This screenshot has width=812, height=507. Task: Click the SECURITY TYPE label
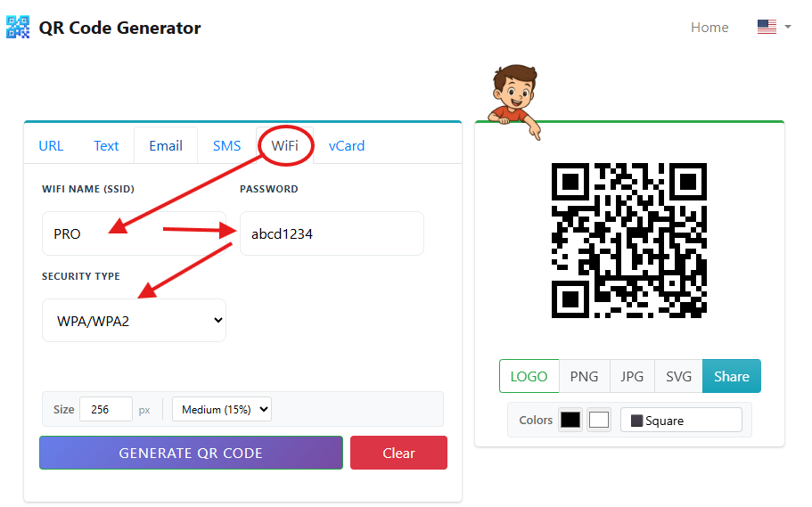(81, 276)
